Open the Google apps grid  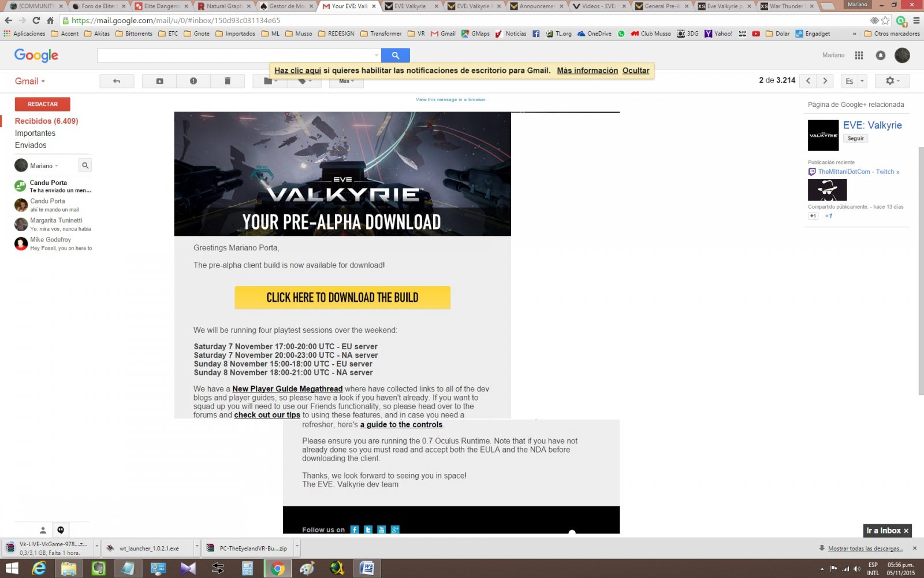(859, 55)
